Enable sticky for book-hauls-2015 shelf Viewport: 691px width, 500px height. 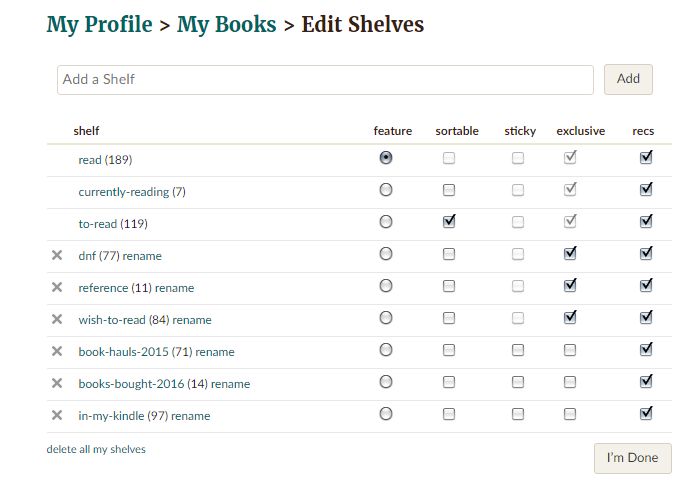point(518,350)
